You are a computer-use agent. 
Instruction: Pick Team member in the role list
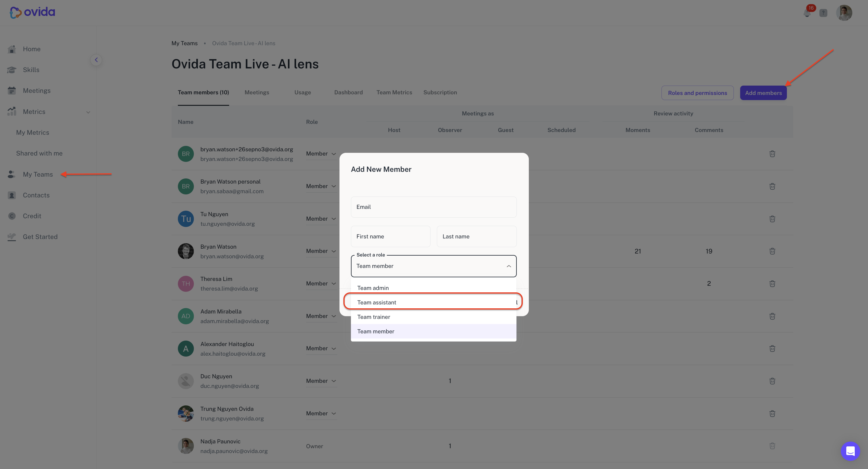click(x=433, y=332)
